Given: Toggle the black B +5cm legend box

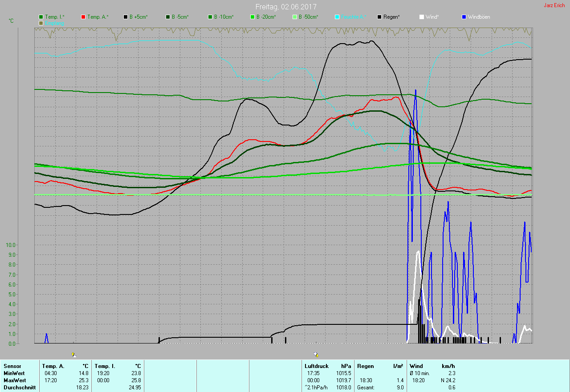Looking at the screenshot, I should click(126, 17).
